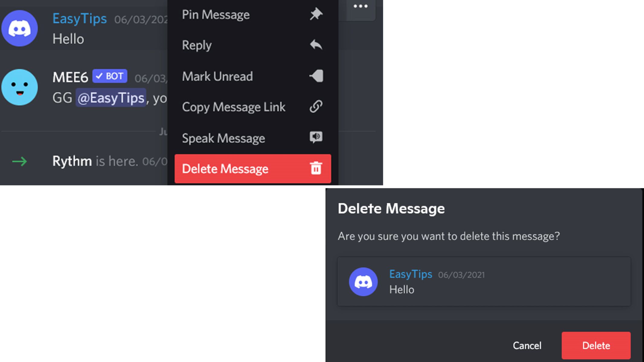
Task: Click the Reply arrow icon
Action: coord(316,45)
